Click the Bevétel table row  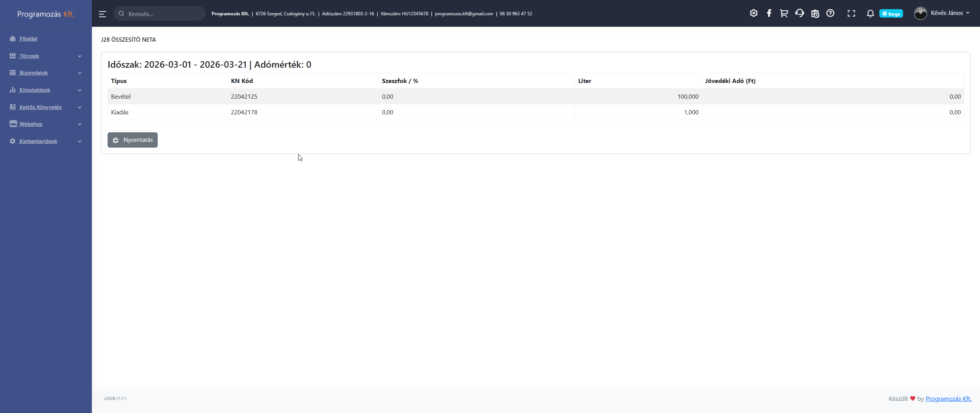pyautogui.click(x=536, y=96)
